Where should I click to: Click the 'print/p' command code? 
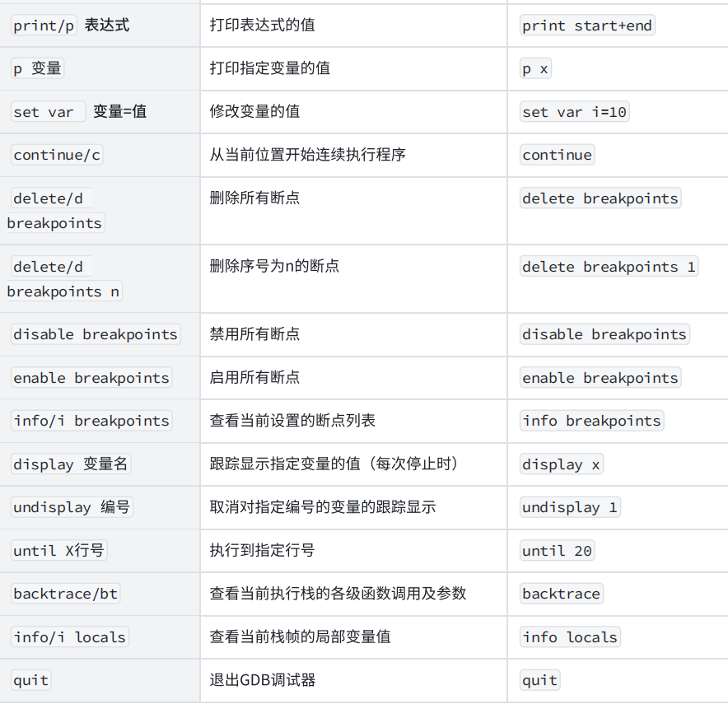(44, 26)
